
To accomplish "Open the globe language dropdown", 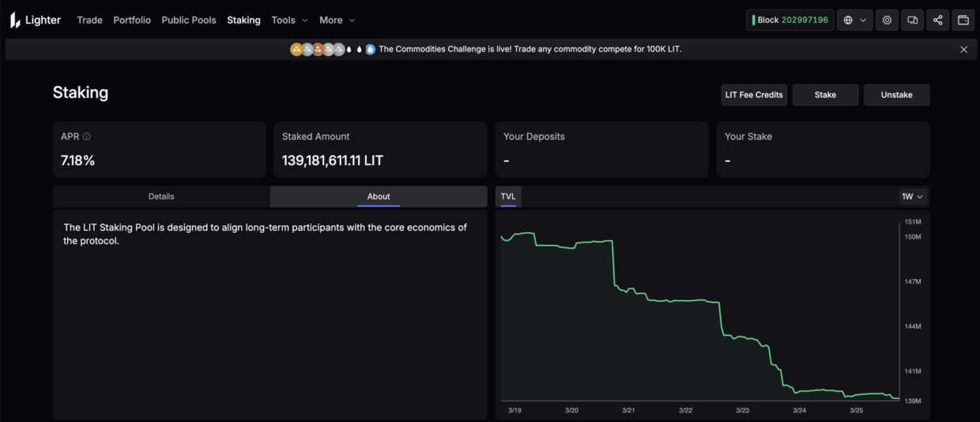I will 854,21.
